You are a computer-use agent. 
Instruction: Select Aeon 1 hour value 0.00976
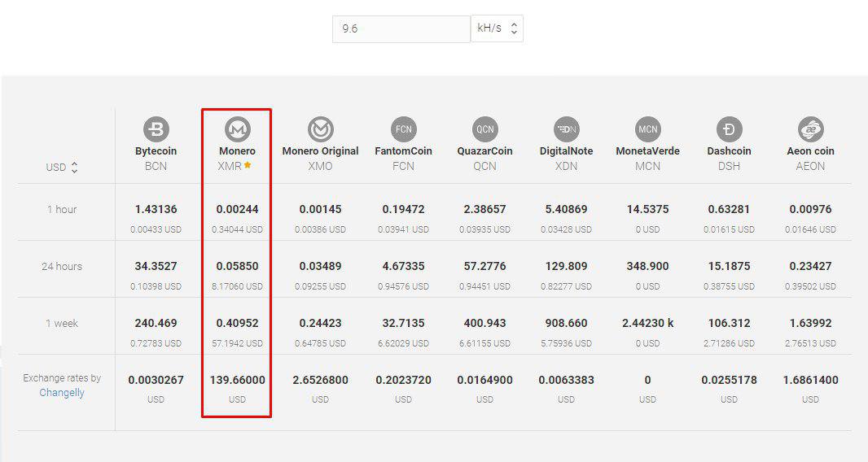tap(810, 210)
